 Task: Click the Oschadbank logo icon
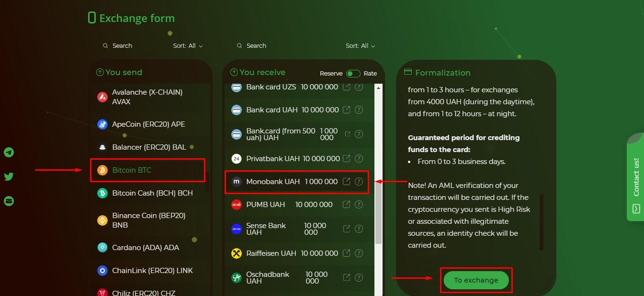pyautogui.click(x=237, y=278)
